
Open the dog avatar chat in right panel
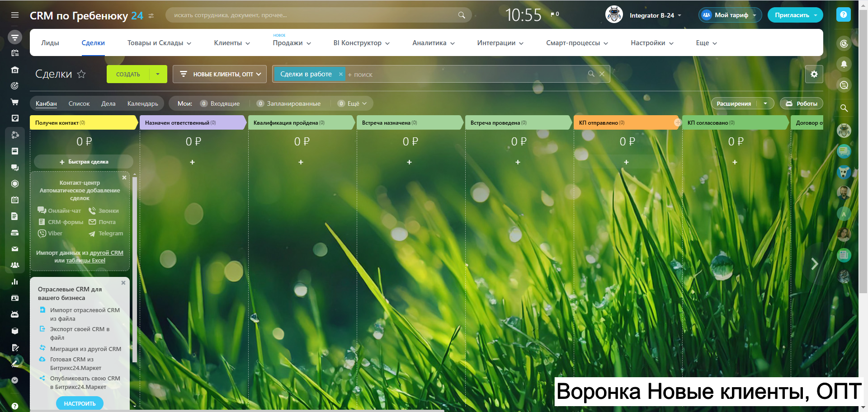click(x=844, y=172)
